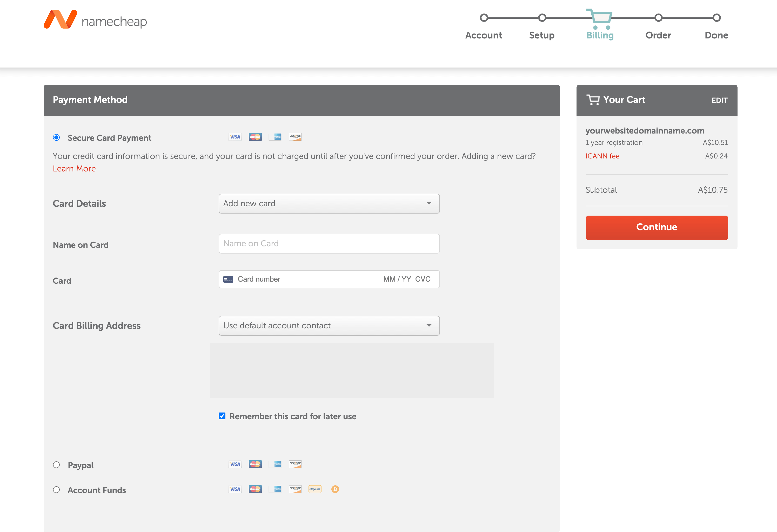Click the Namecheap logo

[x=95, y=20]
